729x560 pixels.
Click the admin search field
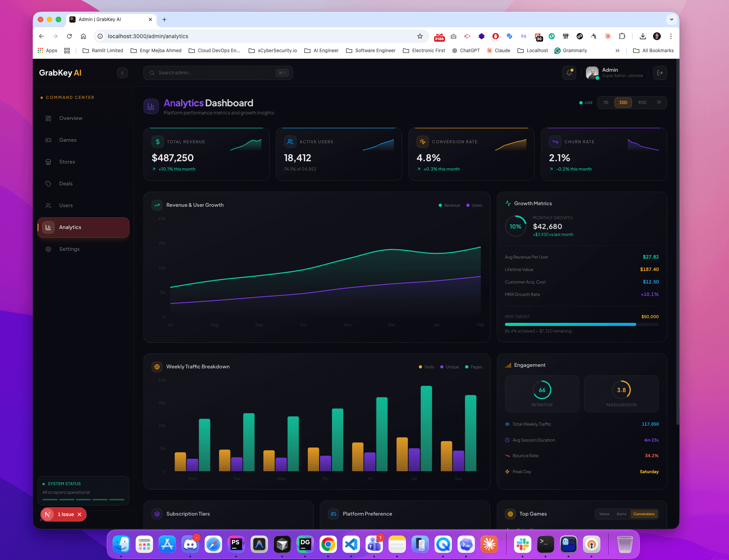[x=218, y=73]
